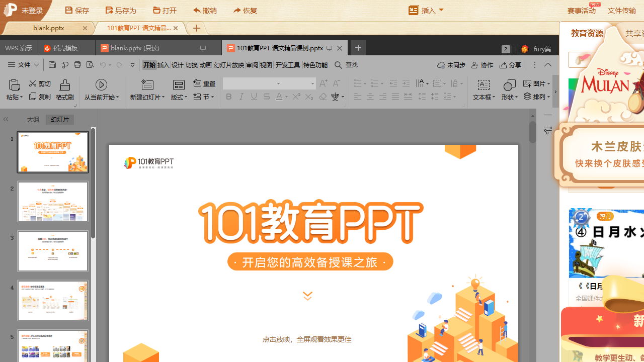Toggle underline formatting
This screenshot has height=362, width=644.
point(254,97)
